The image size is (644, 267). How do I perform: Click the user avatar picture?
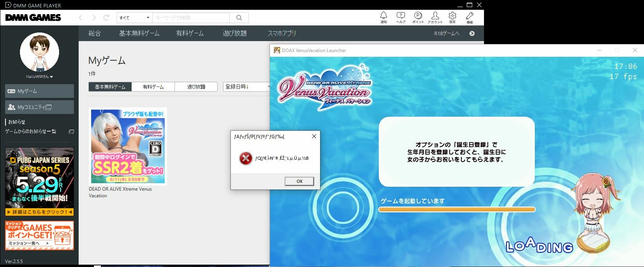tap(40, 52)
